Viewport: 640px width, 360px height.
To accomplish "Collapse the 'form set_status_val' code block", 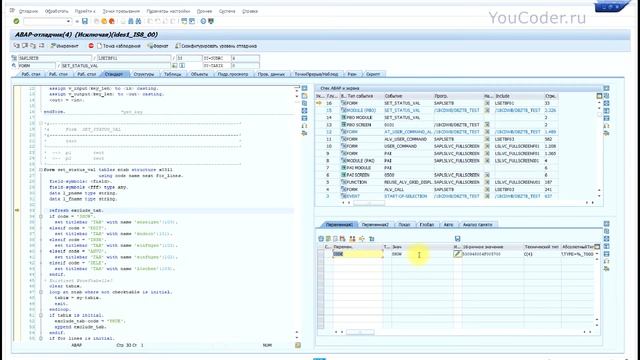I will tap(41, 170).
